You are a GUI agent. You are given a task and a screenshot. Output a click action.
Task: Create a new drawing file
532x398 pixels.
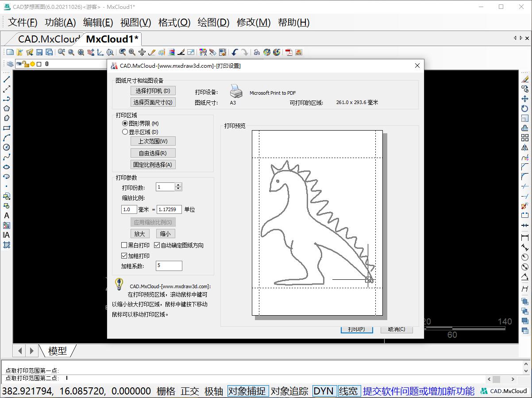(x=10, y=52)
